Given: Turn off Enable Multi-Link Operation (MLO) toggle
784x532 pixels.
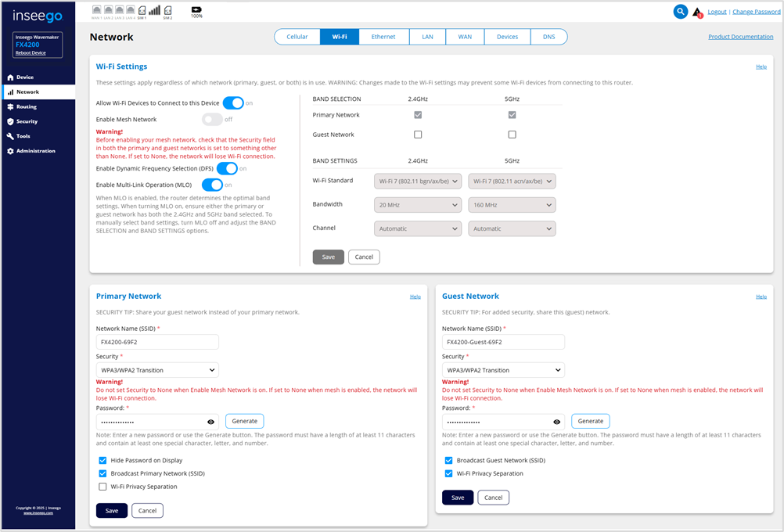Looking at the screenshot, I should [x=212, y=185].
